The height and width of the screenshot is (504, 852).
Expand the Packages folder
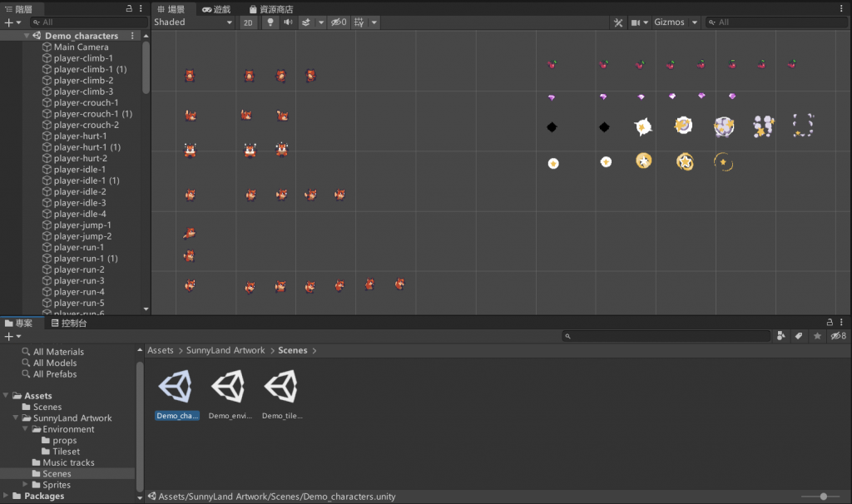[6, 496]
